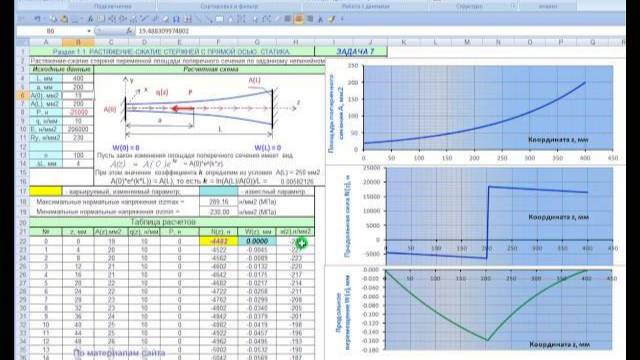
Task: Click the k coefficient value 0.00592126
Action: tap(297, 182)
